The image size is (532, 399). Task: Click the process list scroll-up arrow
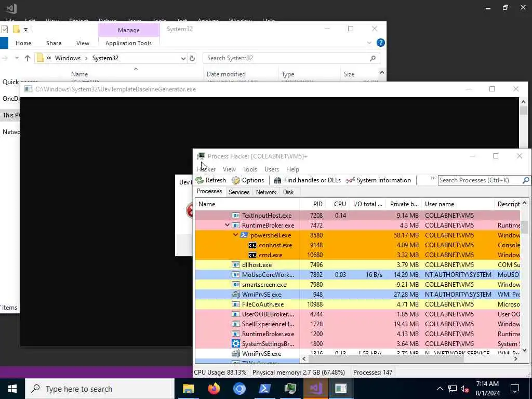(x=524, y=203)
